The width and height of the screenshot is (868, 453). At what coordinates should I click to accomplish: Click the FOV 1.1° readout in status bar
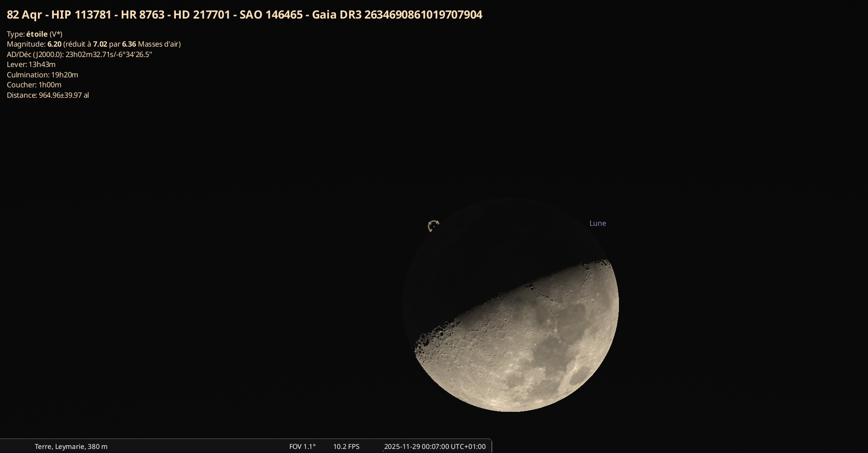302,446
